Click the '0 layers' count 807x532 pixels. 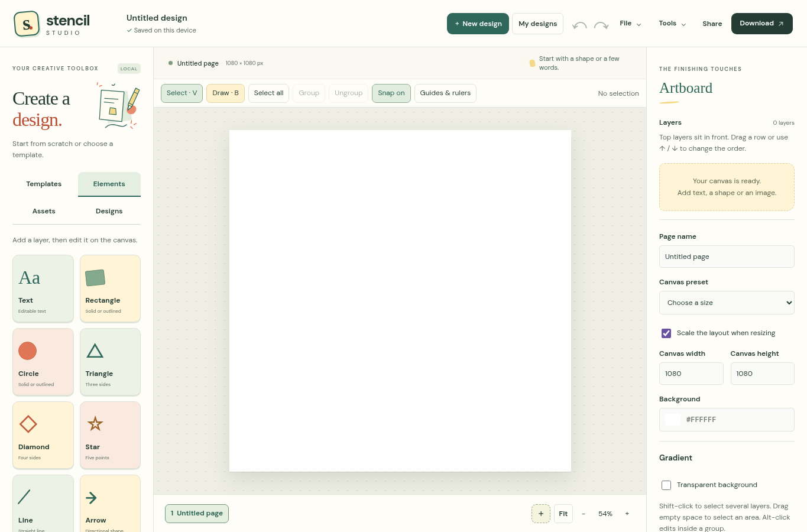coord(783,123)
